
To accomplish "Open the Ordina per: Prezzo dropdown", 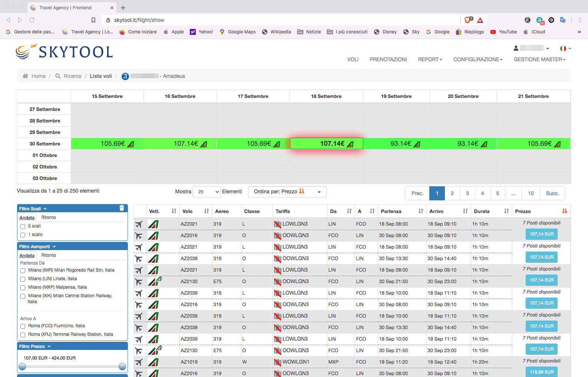I will 287,192.
